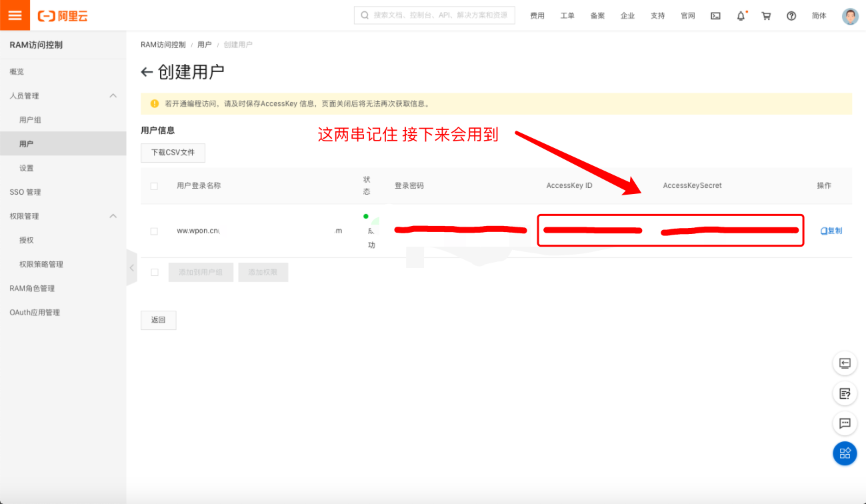Click the green status dot in 状态 column
The height and width of the screenshot is (504, 866).
pos(365,216)
